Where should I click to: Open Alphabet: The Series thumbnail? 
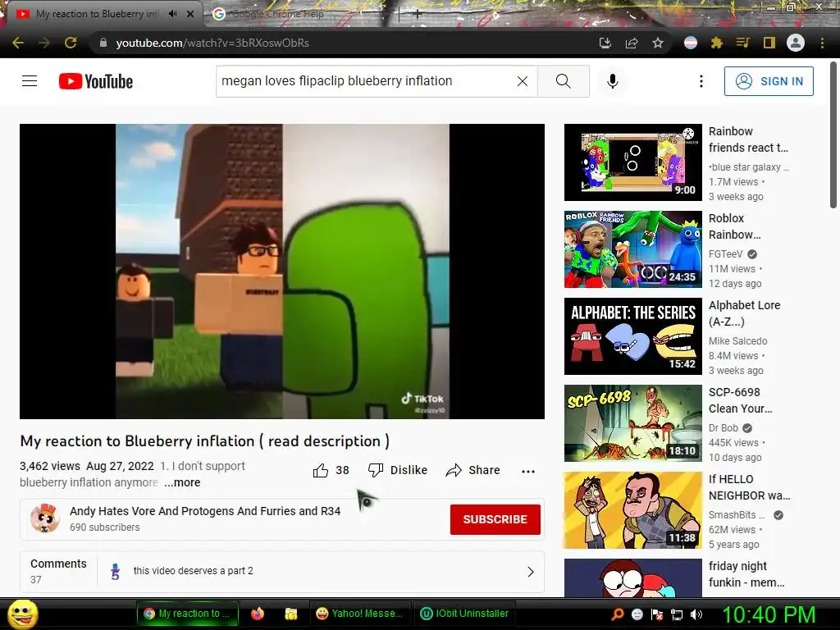pyautogui.click(x=632, y=336)
